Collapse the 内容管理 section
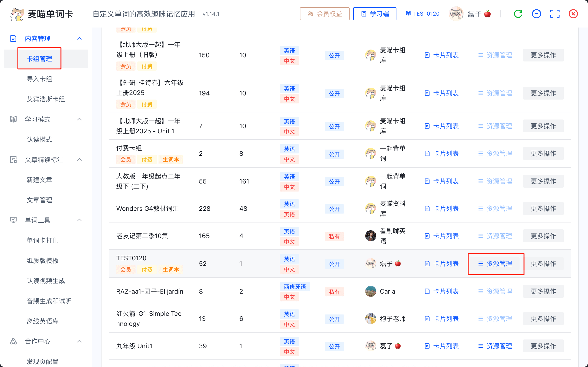 coord(79,38)
